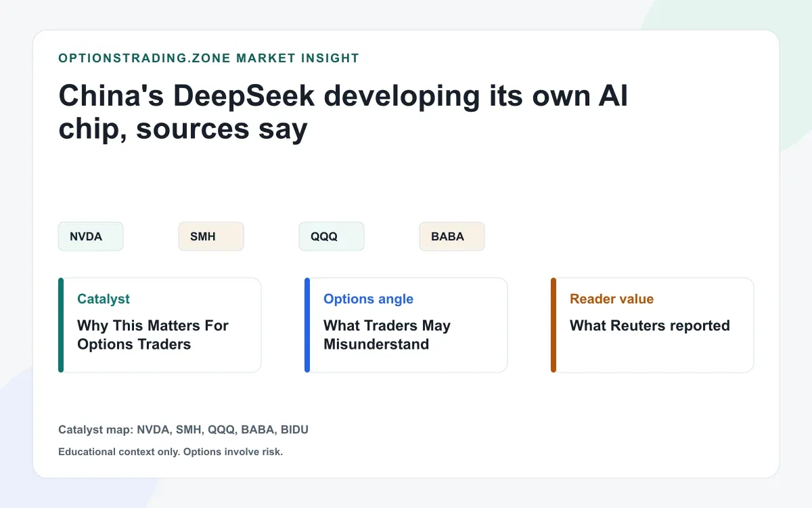This screenshot has height=508, width=812.
Task: Click the DeepSeek AI chip headline
Action: 343,112
